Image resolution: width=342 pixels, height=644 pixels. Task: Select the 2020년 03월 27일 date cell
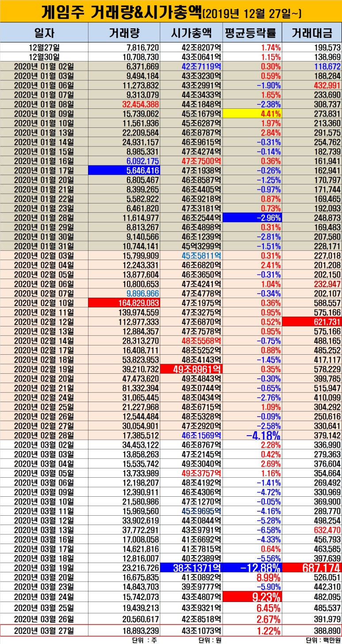tap(44, 631)
